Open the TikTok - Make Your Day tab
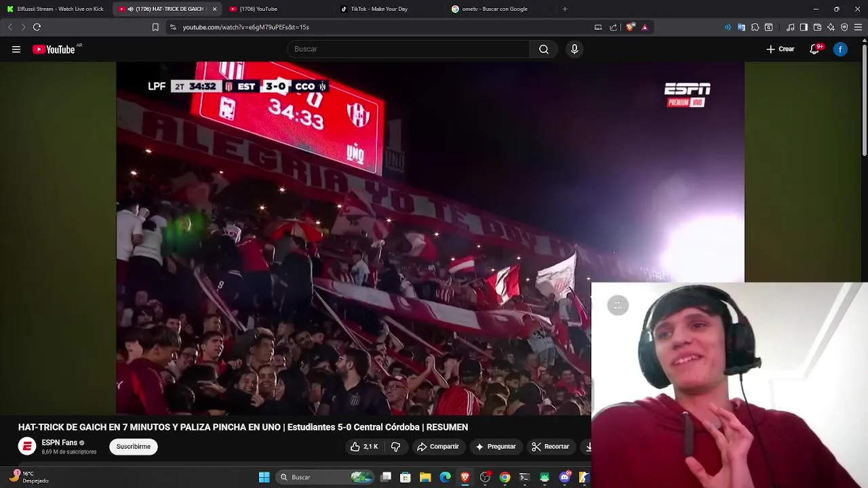The height and width of the screenshot is (488, 868). tap(390, 9)
